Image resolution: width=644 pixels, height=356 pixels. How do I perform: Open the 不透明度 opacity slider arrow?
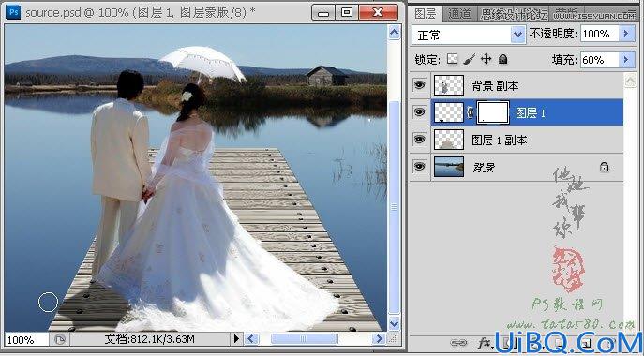[626, 34]
